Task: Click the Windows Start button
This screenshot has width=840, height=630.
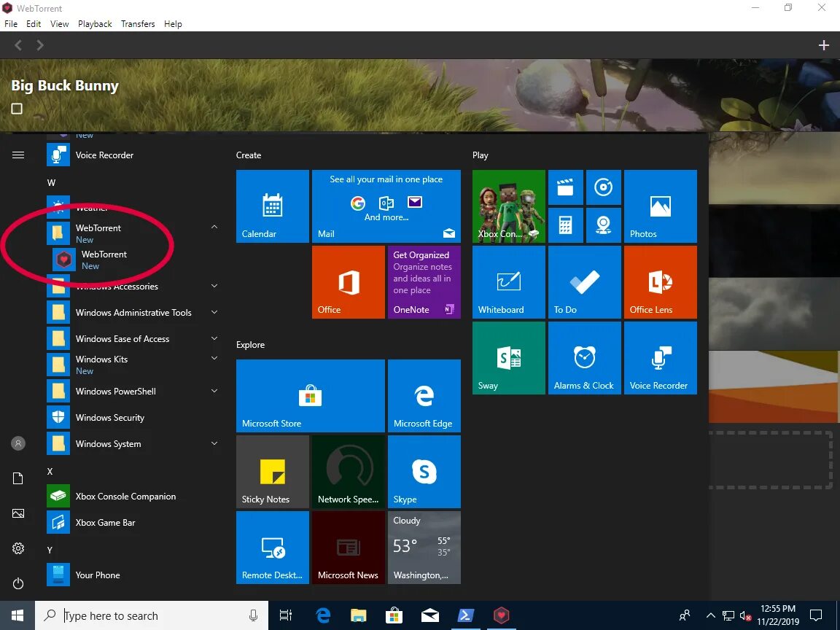Action: coord(17,615)
